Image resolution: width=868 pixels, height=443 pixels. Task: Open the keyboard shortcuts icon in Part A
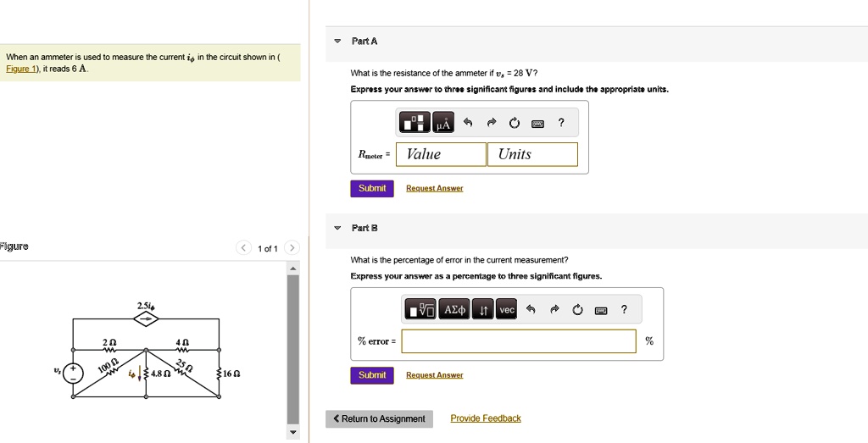[537, 124]
